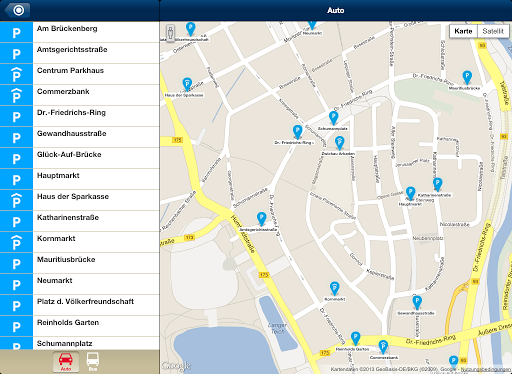Open the Street View pegman icon
The image size is (512, 374).
pyautogui.click(x=170, y=33)
